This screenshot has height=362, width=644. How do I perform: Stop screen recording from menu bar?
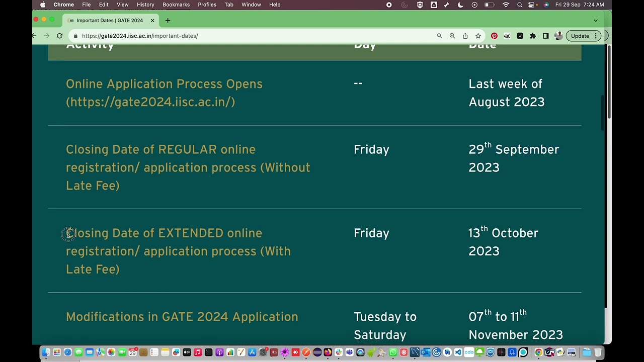(x=389, y=5)
